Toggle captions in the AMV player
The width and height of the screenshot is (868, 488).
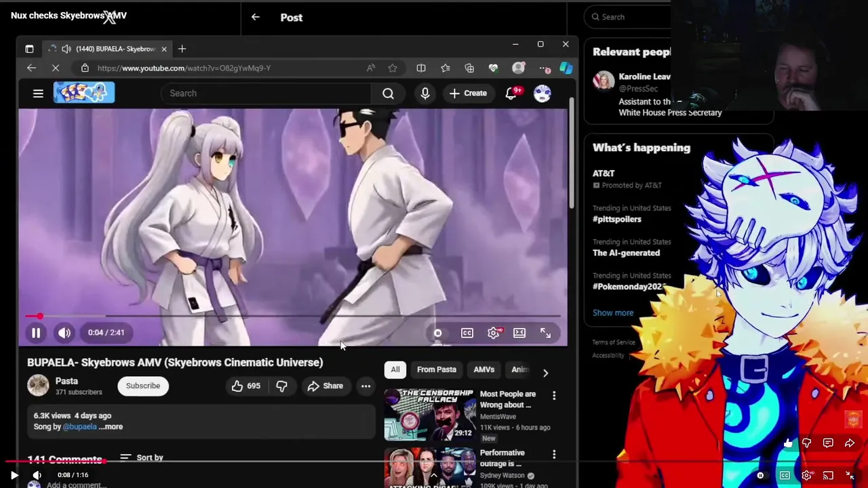(467, 333)
